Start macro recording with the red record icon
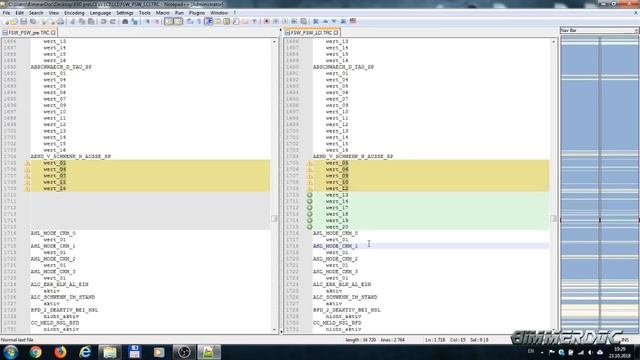The width and height of the screenshot is (640, 360). coord(267,21)
